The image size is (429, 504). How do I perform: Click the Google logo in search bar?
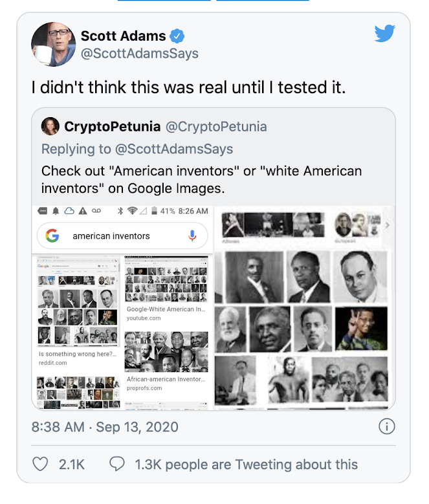(52, 236)
